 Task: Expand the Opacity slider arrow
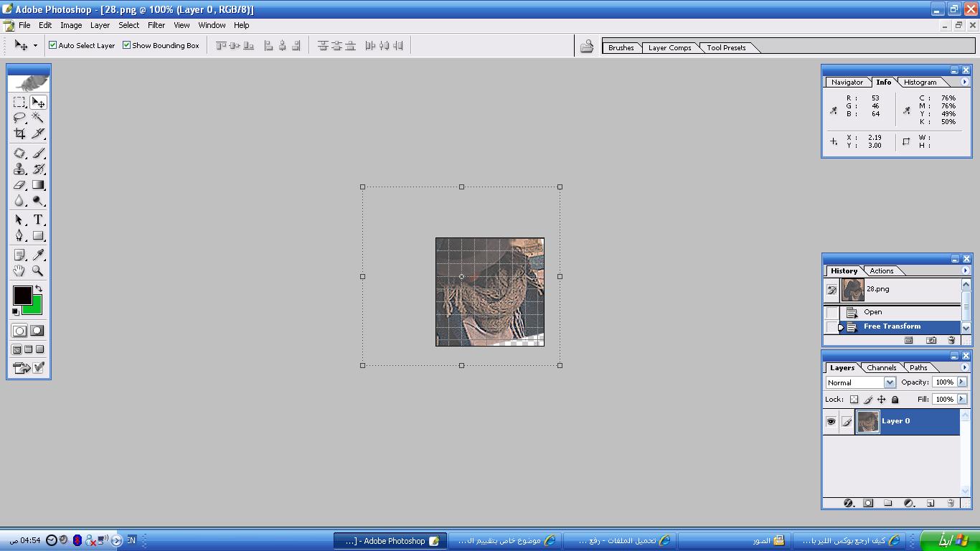point(962,382)
